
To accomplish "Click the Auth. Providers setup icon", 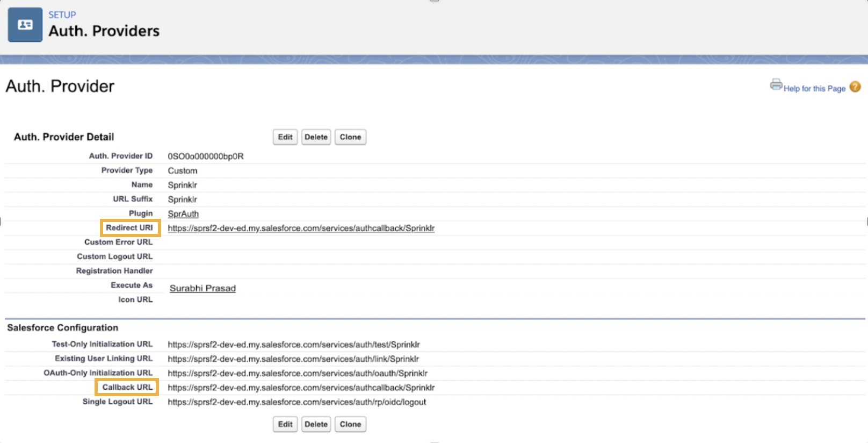I will click(25, 25).
